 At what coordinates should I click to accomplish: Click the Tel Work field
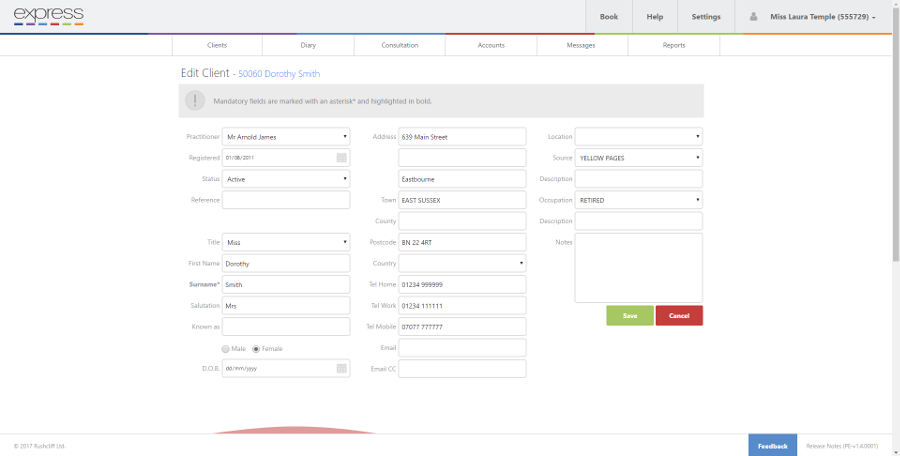coord(462,306)
